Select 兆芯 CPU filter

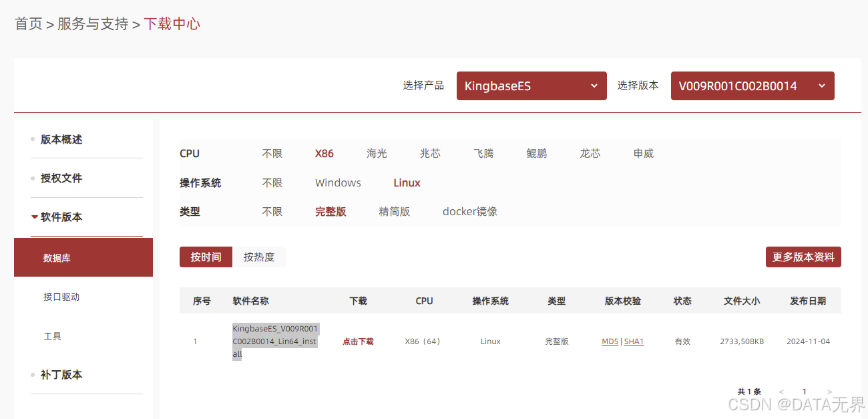pos(430,154)
